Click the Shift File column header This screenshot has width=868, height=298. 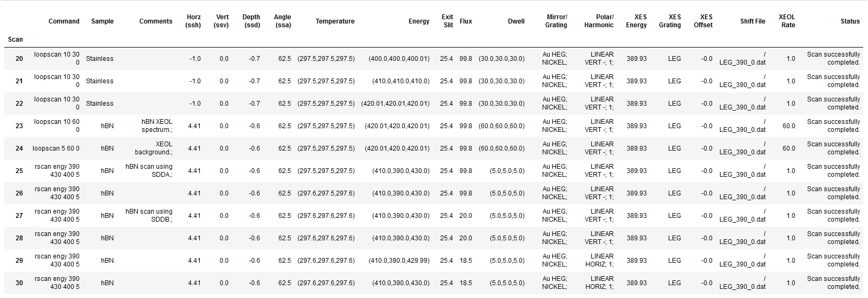click(x=753, y=21)
